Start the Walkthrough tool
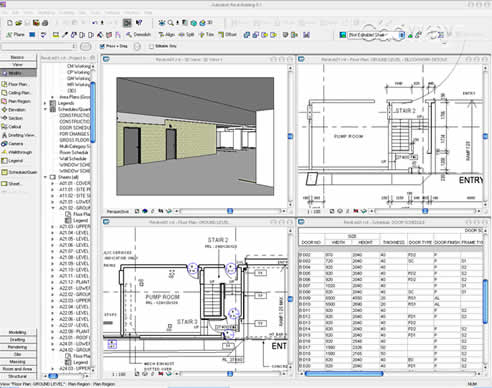This screenshot has width=492, height=388. pyautogui.click(x=16, y=152)
